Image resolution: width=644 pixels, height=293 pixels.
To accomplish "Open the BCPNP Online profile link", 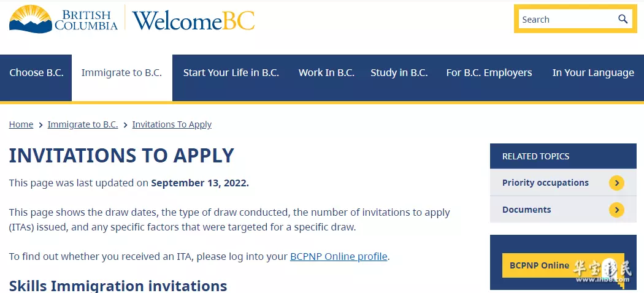I will [339, 256].
